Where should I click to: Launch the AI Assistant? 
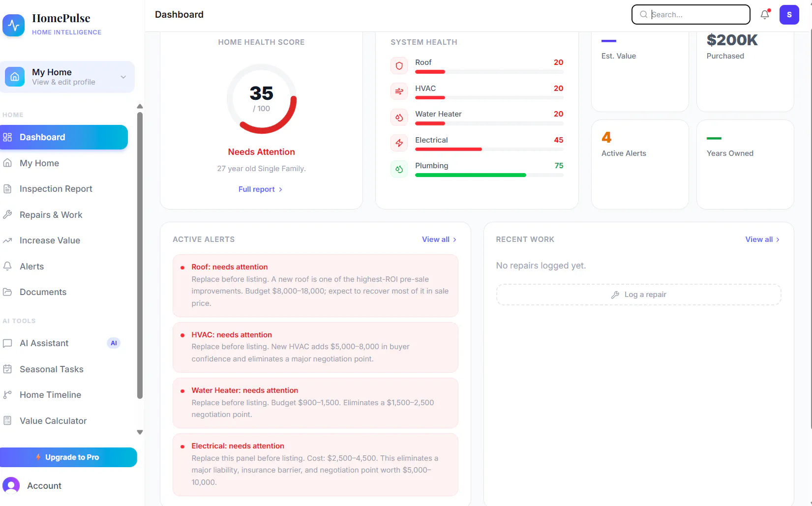tap(64, 343)
